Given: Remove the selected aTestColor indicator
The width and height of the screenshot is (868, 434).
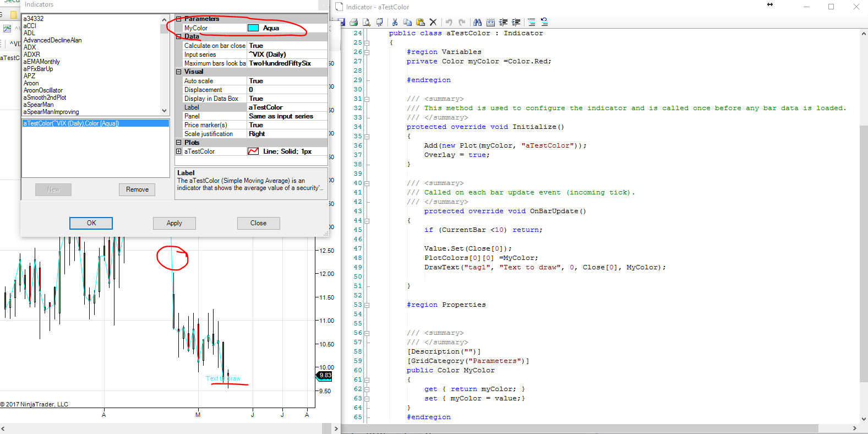Looking at the screenshot, I should point(137,189).
